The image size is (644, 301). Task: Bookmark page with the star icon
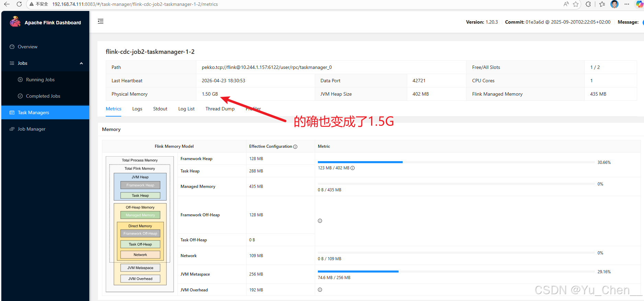[x=576, y=4]
